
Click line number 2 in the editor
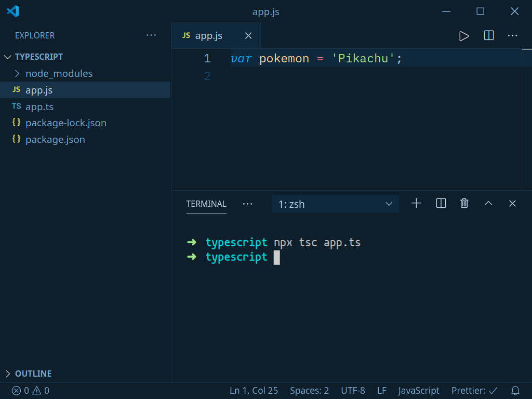pyautogui.click(x=207, y=76)
